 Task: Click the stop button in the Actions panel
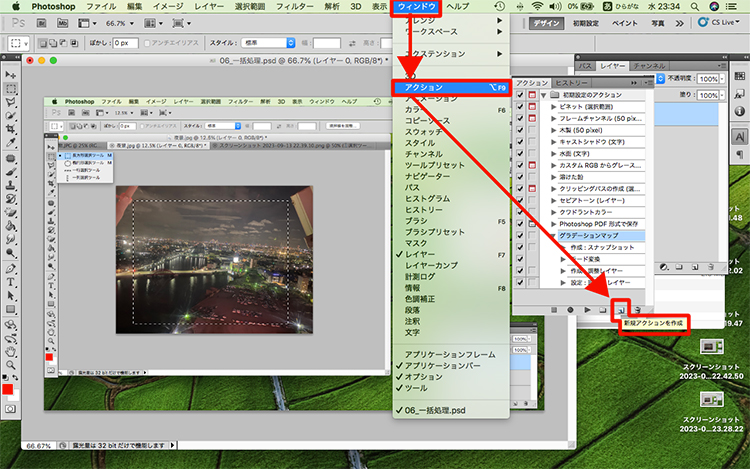click(554, 310)
